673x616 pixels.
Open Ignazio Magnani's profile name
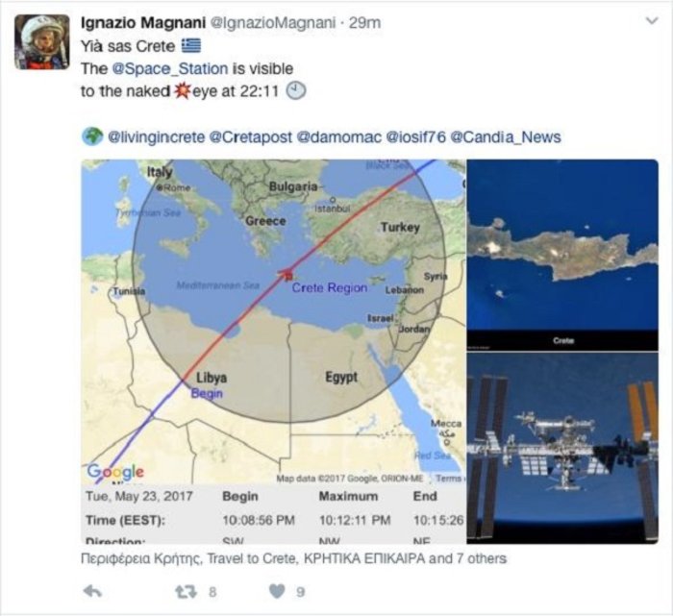pos(143,23)
